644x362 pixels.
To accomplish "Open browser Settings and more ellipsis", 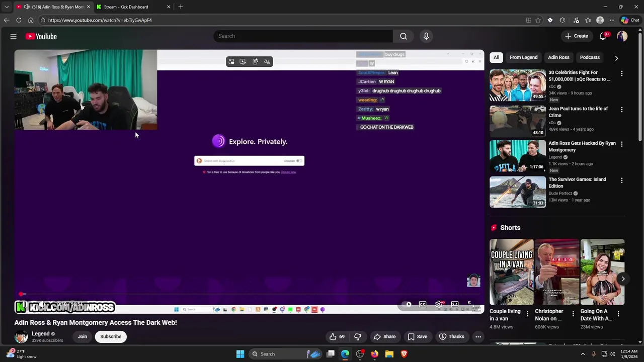I will click(612, 20).
